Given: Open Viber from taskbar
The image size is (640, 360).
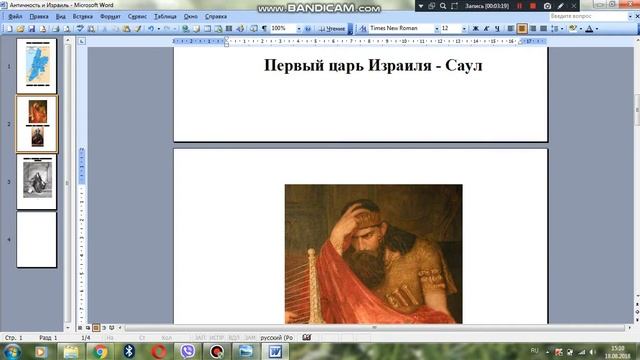Looking at the screenshot, I should click(x=188, y=351).
